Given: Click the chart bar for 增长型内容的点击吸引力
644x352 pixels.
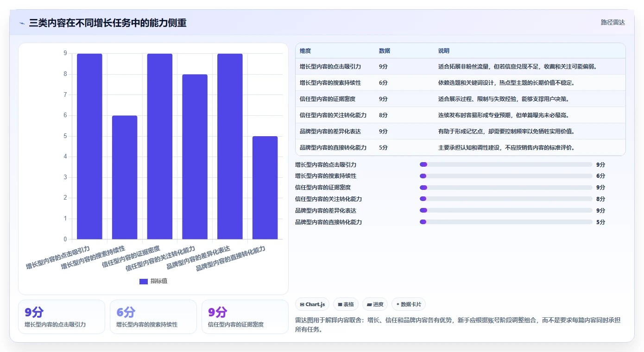Looking at the screenshot, I should [x=89, y=146].
